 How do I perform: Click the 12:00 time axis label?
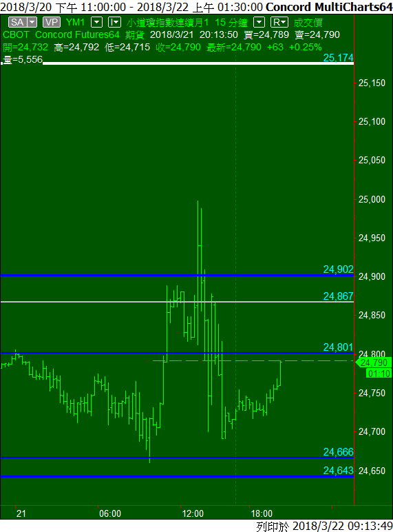(193, 513)
